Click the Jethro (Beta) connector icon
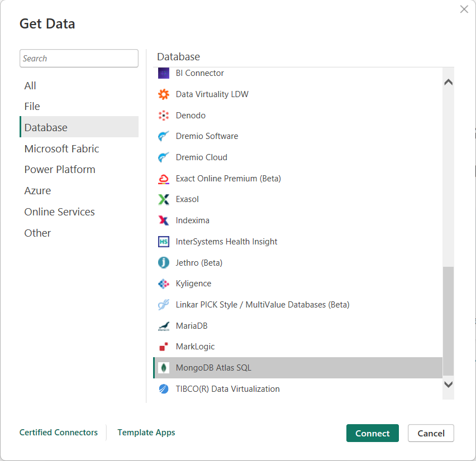The height and width of the screenshot is (461, 476). click(x=163, y=262)
